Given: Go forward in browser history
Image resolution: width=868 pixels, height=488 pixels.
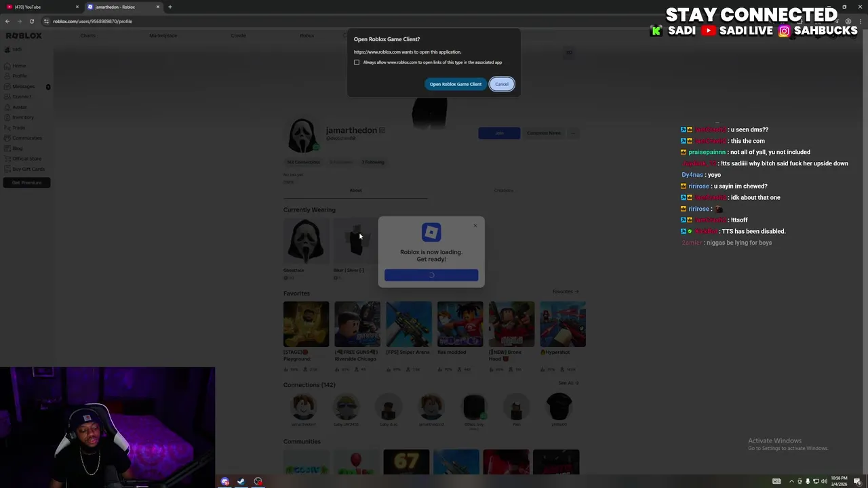Looking at the screenshot, I should coord(20,21).
